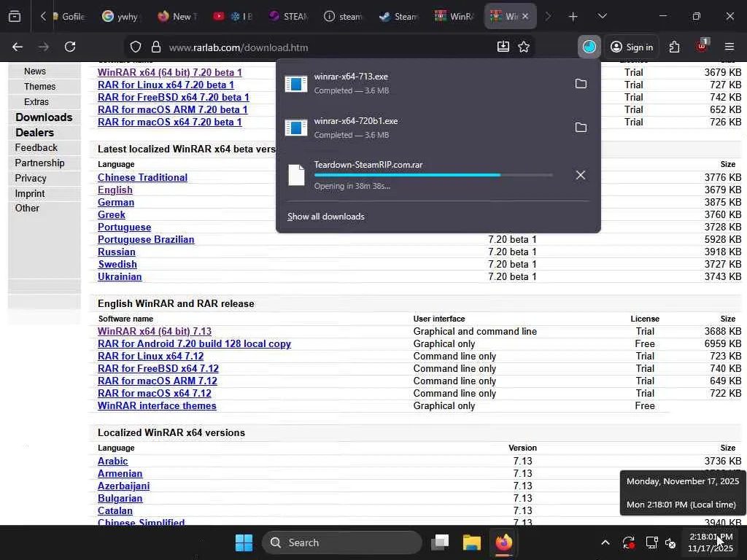Image resolution: width=747 pixels, height=560 pixels.
Task: Reload the current page
Action: (x=70, y=47)
